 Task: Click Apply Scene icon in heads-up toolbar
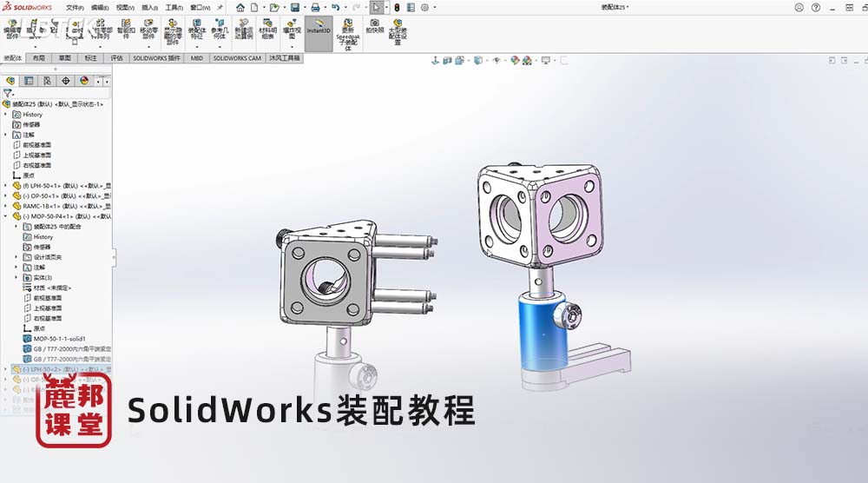pos(527,61)
